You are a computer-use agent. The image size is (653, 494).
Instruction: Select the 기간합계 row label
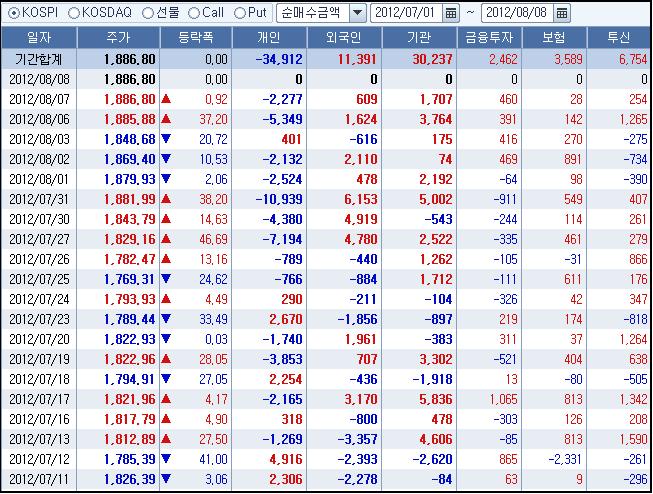coord(38,60)
